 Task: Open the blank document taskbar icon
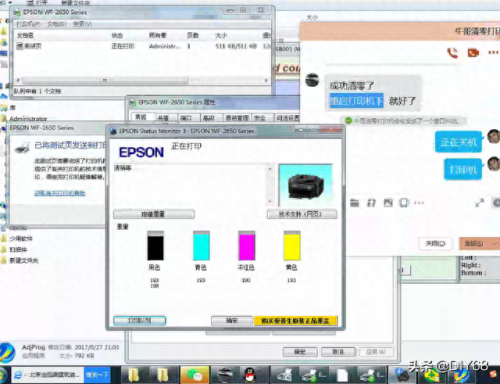[342, 375]
